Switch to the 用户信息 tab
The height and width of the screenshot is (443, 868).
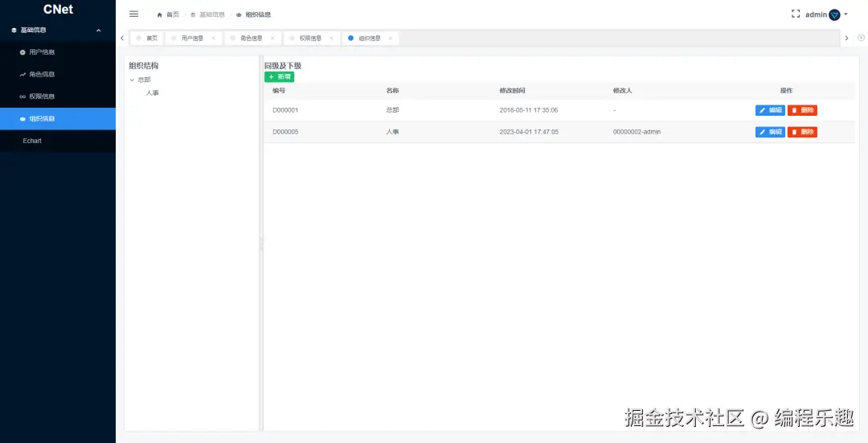point(192,39)
